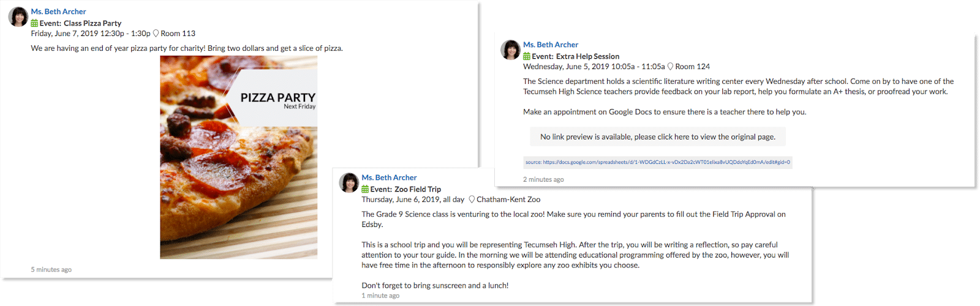Click the 2 minutes ago timestamp
The height and width of the screenshot is (306, 980).
[543, 179]
